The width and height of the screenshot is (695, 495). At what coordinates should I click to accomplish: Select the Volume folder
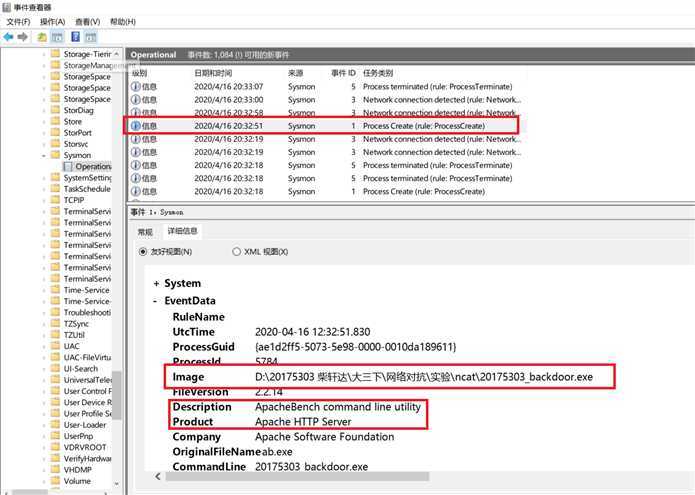click(77, 481)
